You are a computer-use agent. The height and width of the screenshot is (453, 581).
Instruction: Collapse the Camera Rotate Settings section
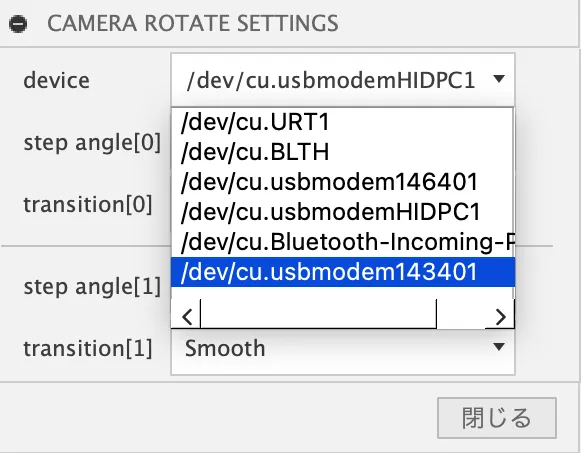pos(18,24)
